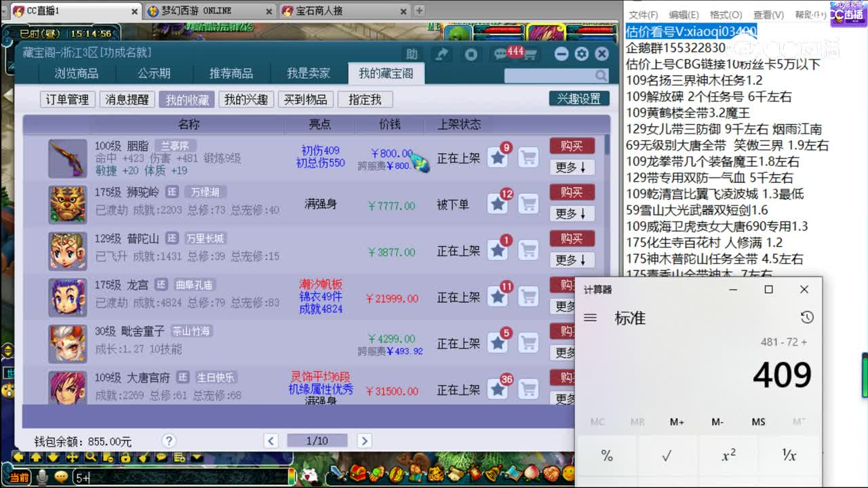Click the microphone icon in the game chat bar
The image size is (868, 488).
[42, 476]
